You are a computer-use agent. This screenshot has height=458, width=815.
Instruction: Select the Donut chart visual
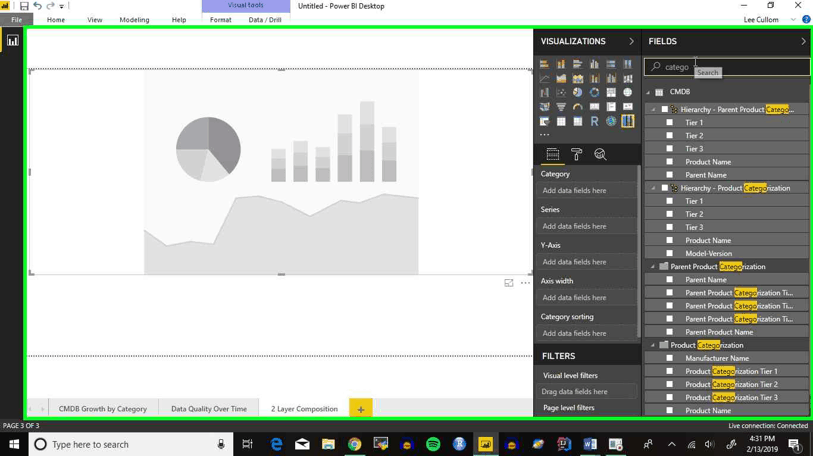click(594, 93)
